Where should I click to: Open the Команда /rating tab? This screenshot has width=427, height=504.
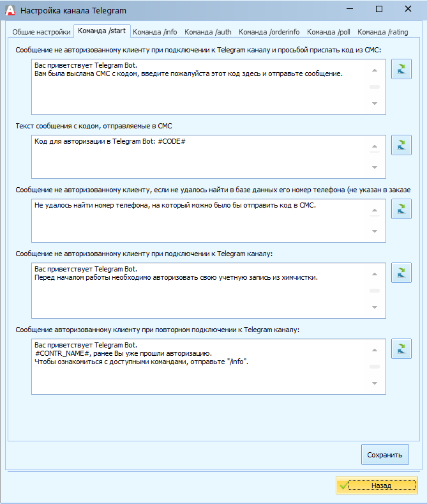(383, 32)
